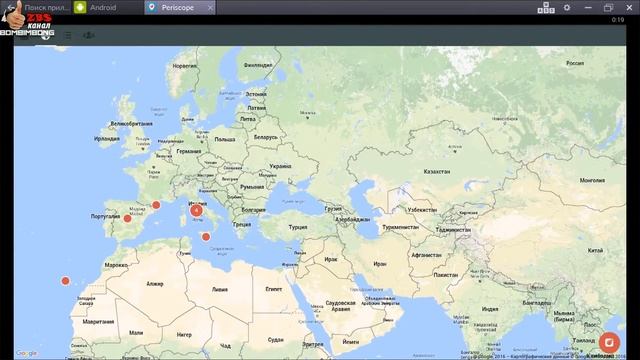Click the Египет map label

click(273, 289)
